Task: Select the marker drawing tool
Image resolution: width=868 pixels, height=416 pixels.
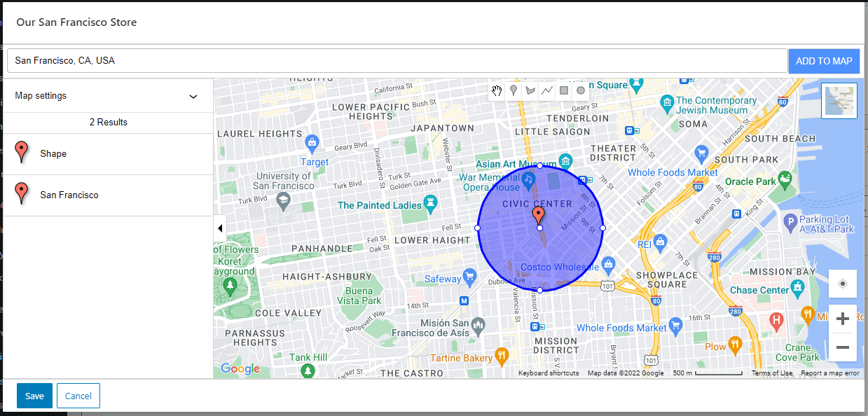Action: (x=514, y=90)
